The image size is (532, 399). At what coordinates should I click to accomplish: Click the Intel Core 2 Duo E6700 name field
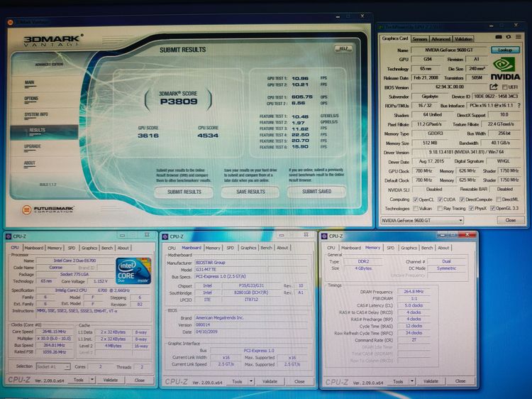click(74, 261)
